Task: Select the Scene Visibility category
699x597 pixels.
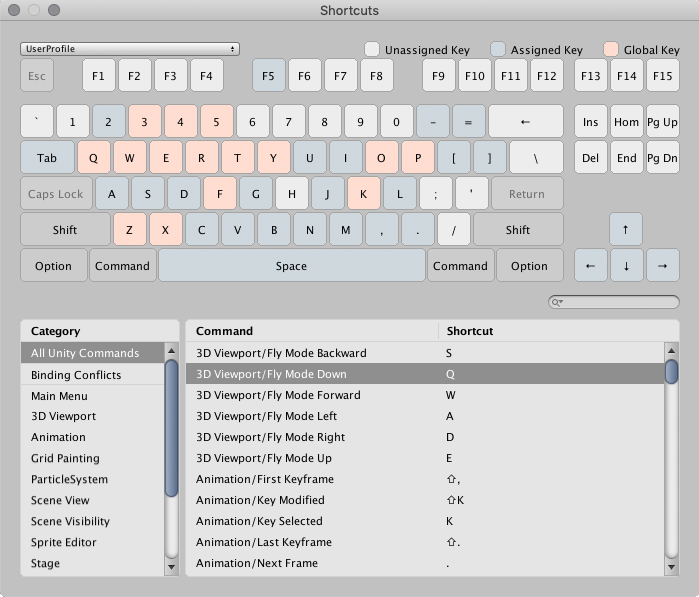Action: (92, 521)
